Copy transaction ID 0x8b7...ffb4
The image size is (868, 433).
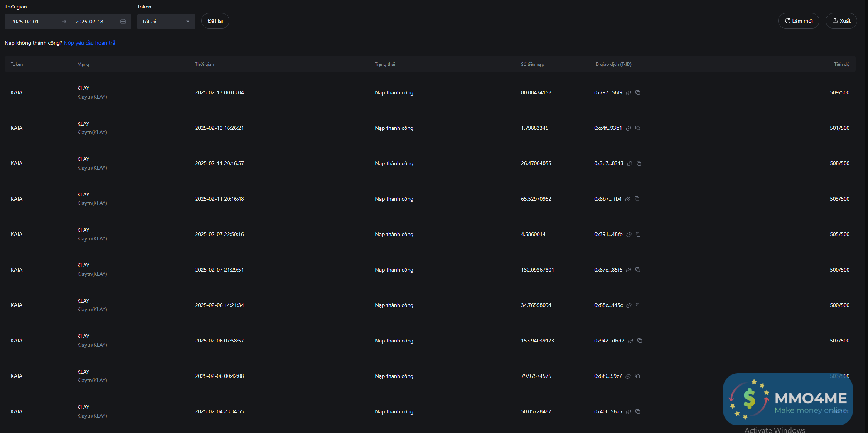tap(637, 199)
